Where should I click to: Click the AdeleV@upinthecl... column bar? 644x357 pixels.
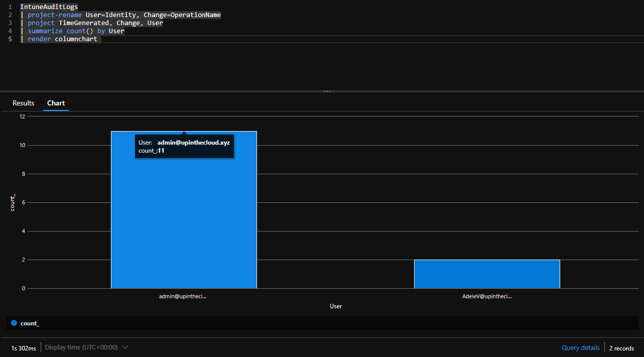point(486,274)
